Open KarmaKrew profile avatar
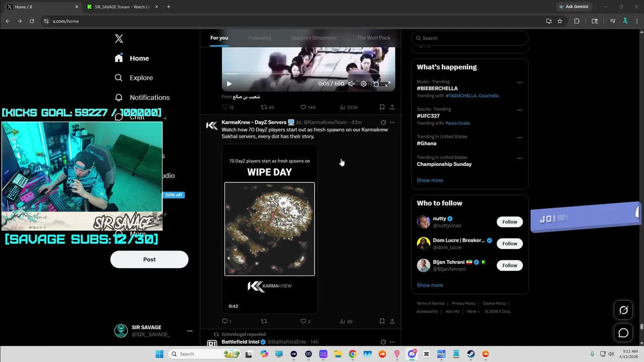The image size is (644, 362). click(x=212, y=126)
